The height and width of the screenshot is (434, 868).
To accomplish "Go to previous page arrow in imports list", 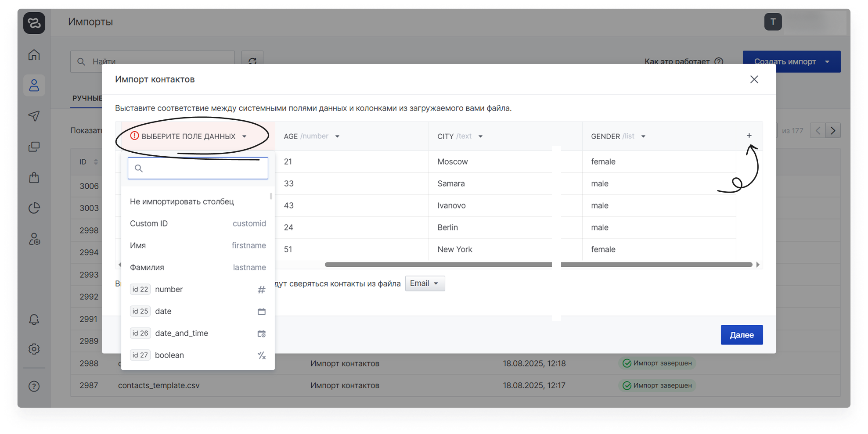I will 818,130.
